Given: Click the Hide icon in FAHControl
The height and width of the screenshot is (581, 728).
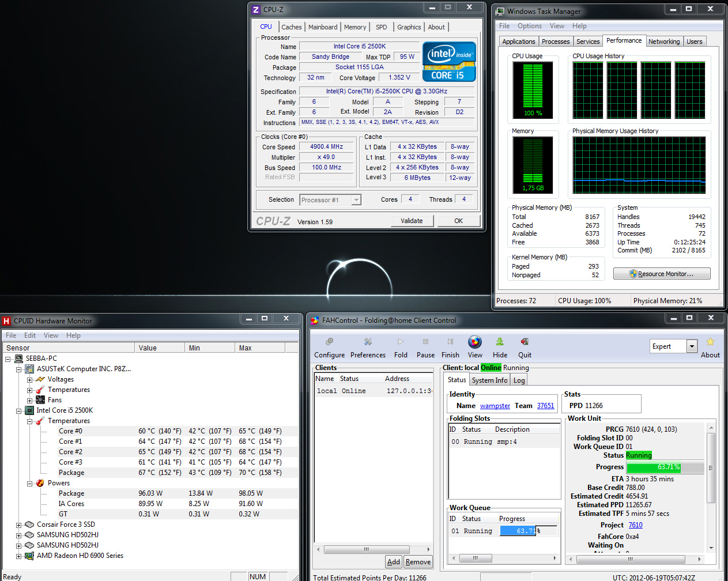Looking at the screenshot, I should [x=500, y=342].
